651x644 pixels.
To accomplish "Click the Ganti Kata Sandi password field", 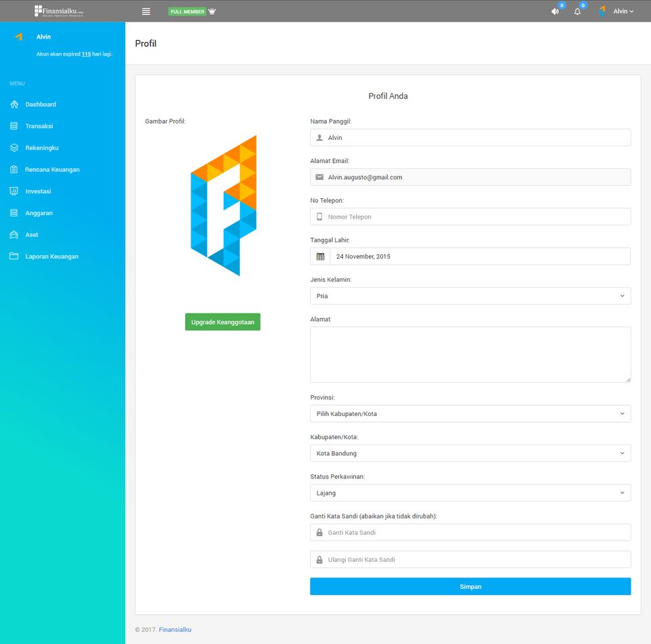I will 471,532.
